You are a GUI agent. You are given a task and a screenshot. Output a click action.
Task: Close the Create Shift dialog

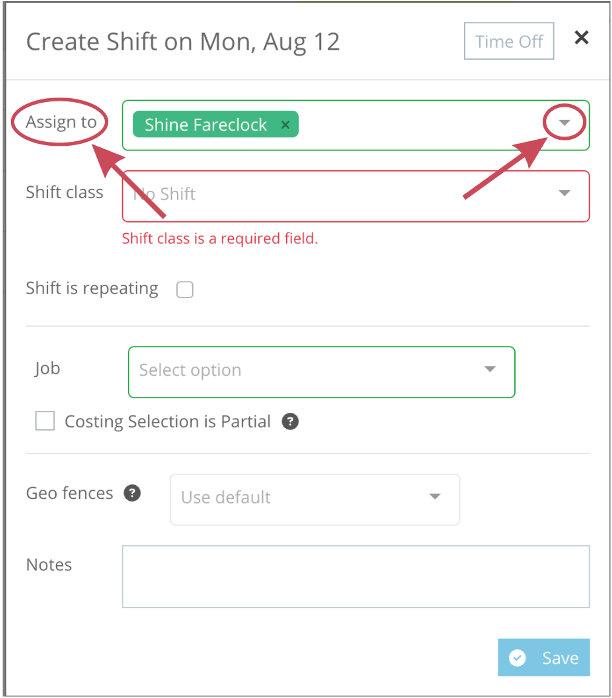pyautogui.click(x=581, y=37)
